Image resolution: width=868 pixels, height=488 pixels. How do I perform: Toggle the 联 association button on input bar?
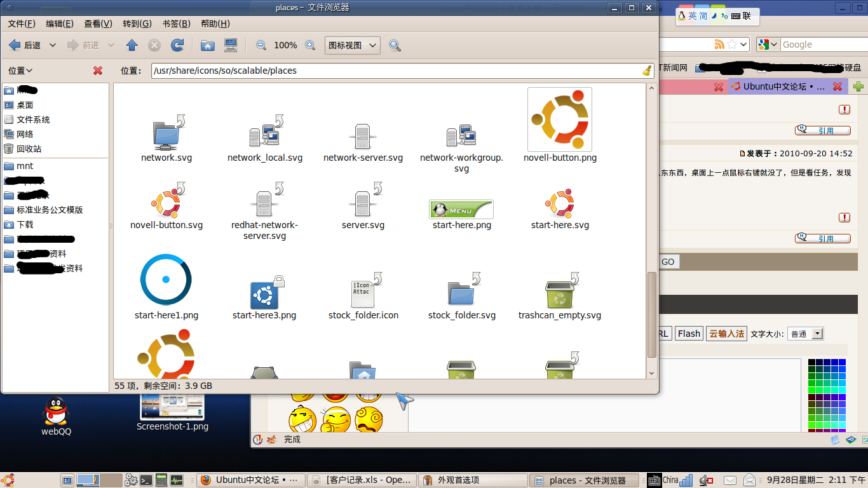(747, 16)
